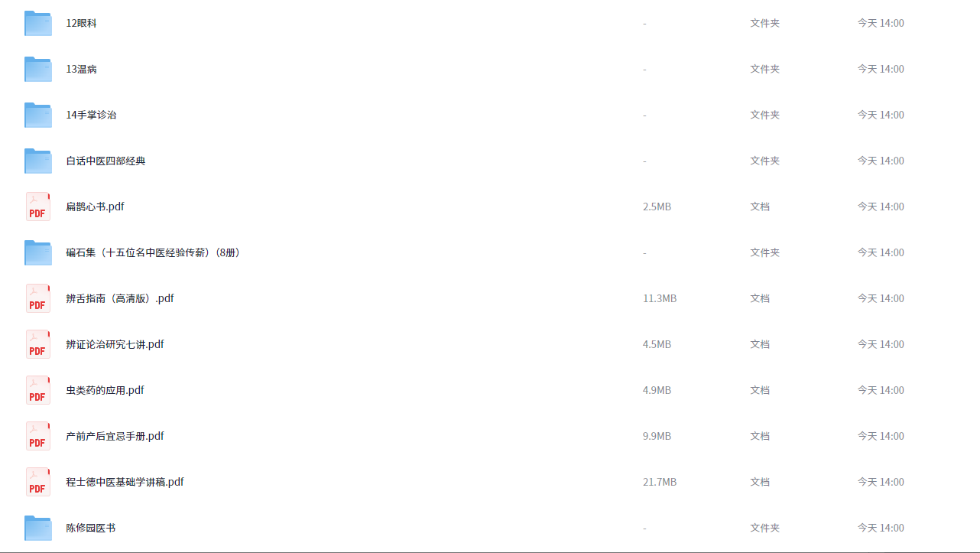
Task: Click PDF icon for 程士德中医基础学讲稿.pdf
Action: [38, 482]
